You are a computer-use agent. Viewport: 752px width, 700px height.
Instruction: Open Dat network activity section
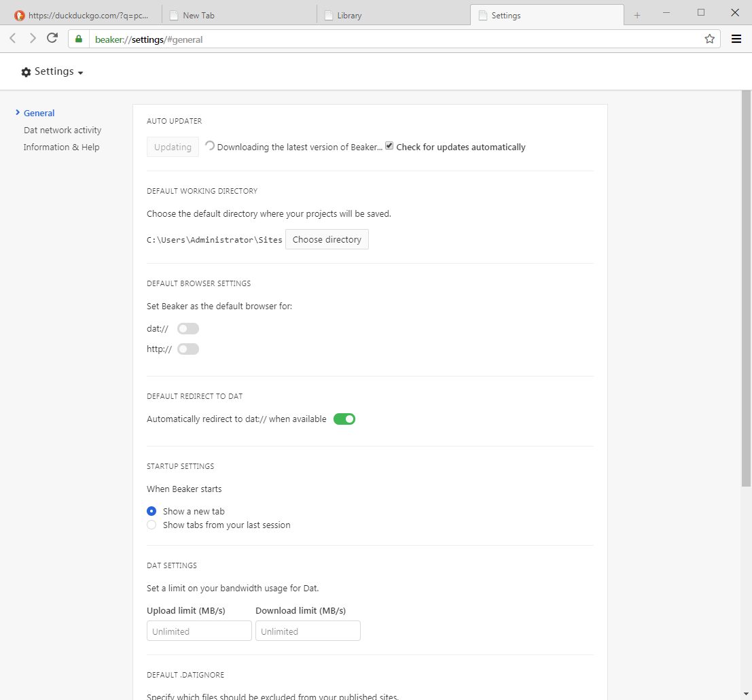click(62, 130)
